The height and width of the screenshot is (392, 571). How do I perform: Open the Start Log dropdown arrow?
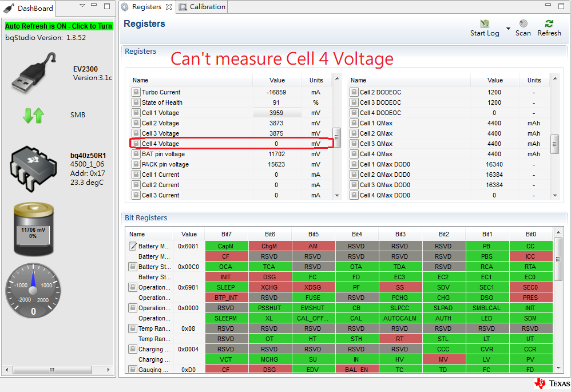508,29
